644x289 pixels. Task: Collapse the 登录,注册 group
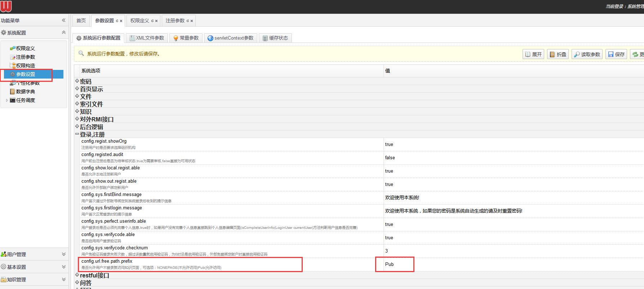(x=77, y=134)
